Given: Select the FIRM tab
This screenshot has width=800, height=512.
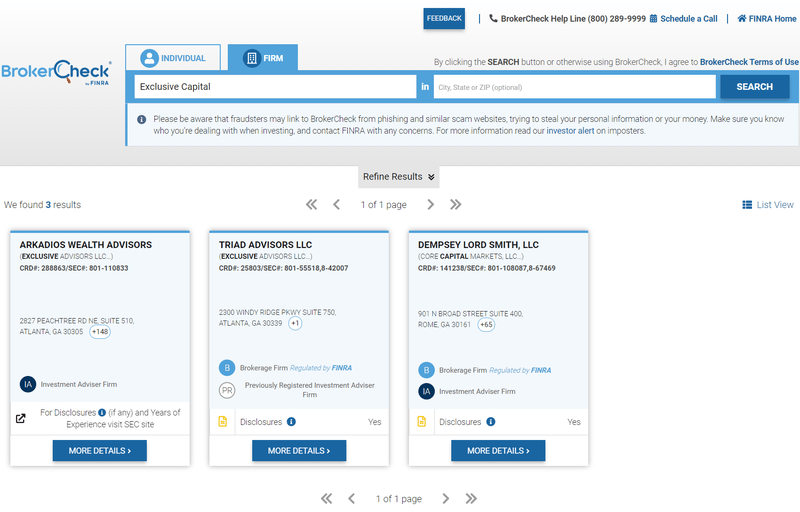Looking at the screenshot, I should (x=263, y=58).
